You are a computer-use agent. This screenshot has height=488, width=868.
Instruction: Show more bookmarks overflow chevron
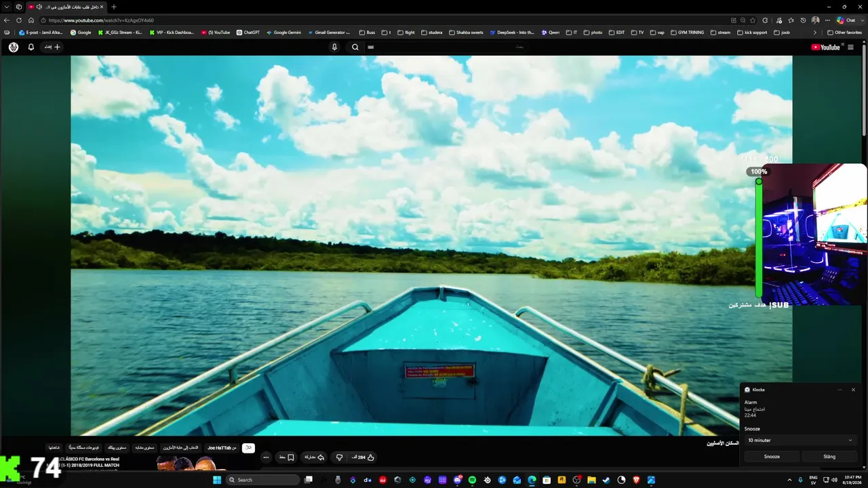pyautogui.click(x=815, y=33)
